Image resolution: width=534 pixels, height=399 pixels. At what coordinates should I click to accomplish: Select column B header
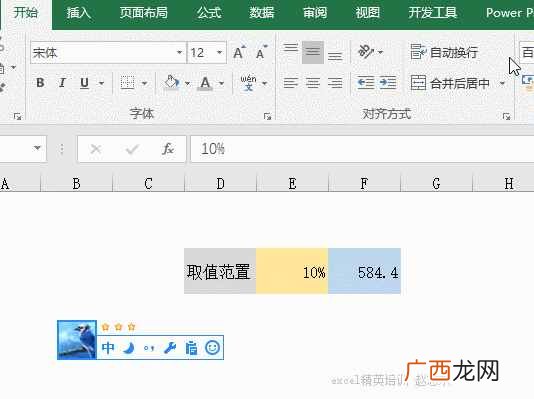[77, 184]
